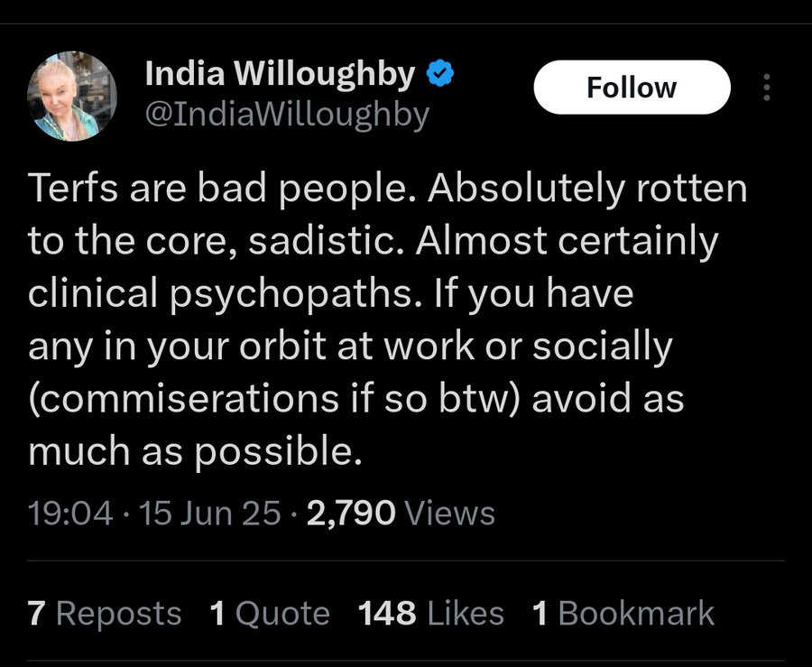Click the "any in your orbit" line
This screenshot has height=667, width=812.
(350, 347)
